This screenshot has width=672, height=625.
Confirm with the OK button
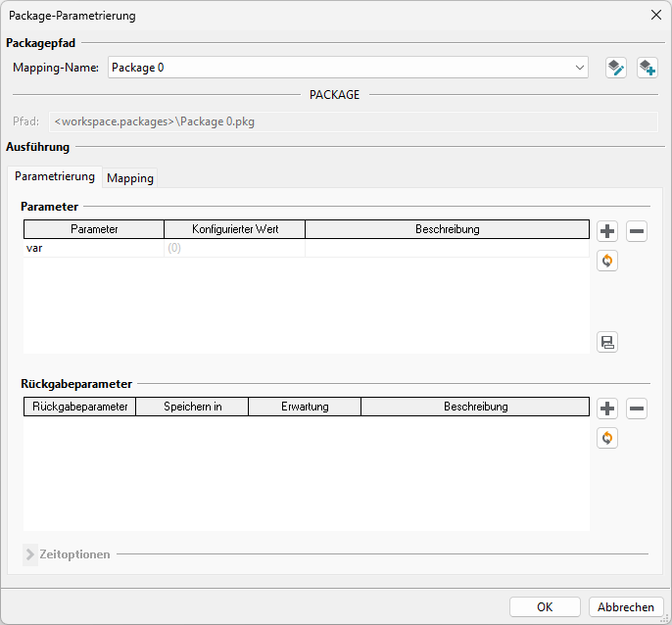pyautogui.click(x=545, y=607)
